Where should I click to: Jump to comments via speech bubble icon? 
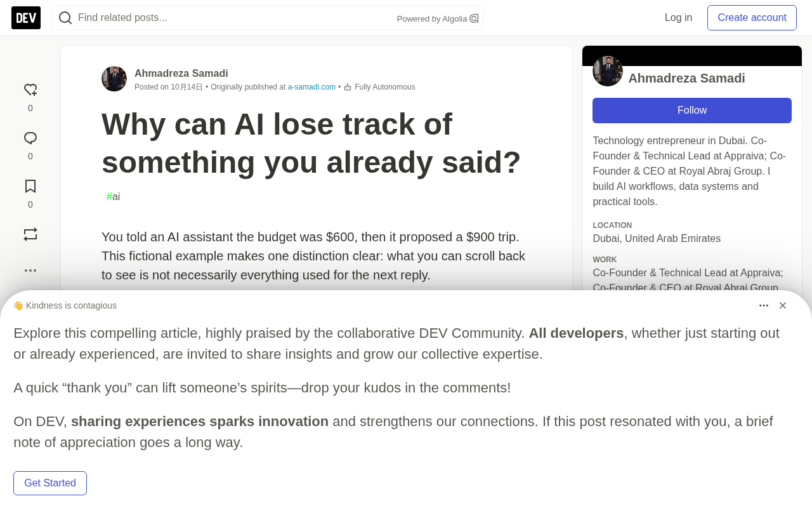pyautogui.click(x=30, y=138)
